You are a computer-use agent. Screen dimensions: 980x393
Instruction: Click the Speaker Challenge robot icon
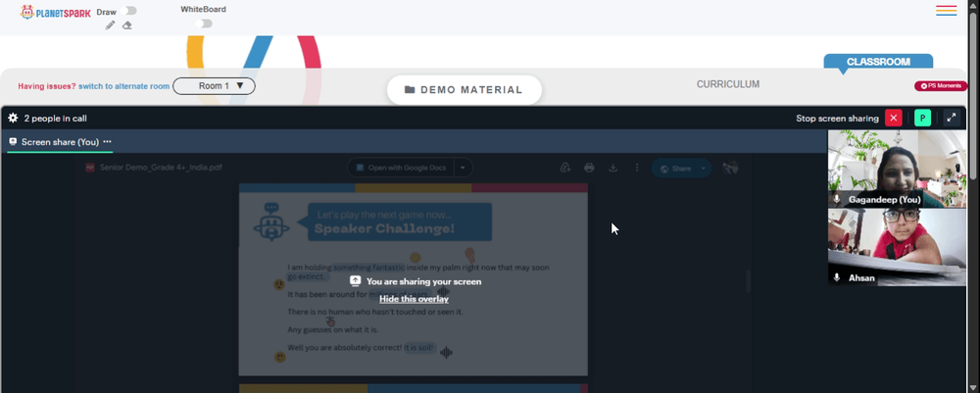[271, 221]
